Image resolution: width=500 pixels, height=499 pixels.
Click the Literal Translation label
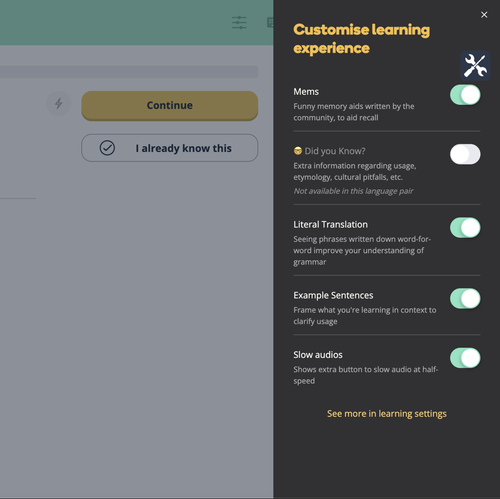(x=330, y=224)
